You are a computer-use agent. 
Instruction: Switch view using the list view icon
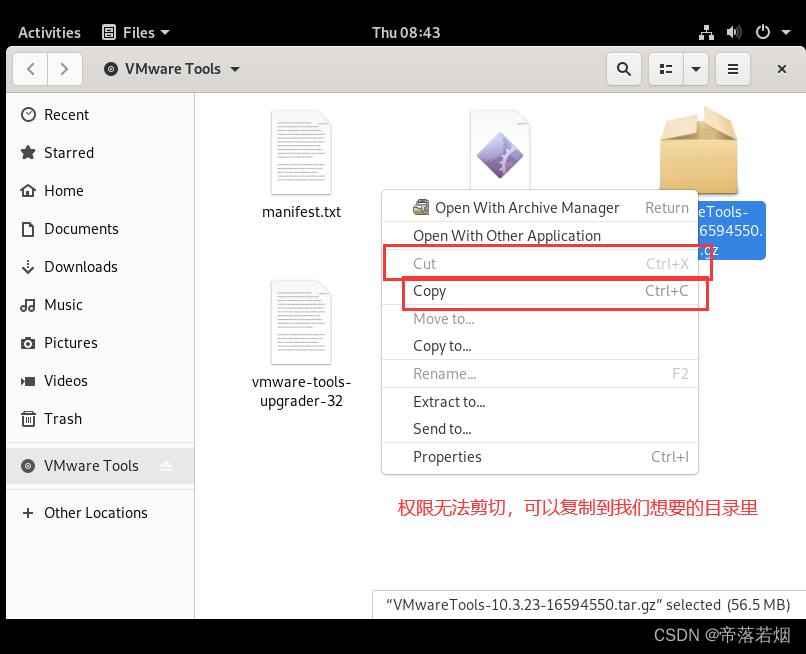pos(664,69)
